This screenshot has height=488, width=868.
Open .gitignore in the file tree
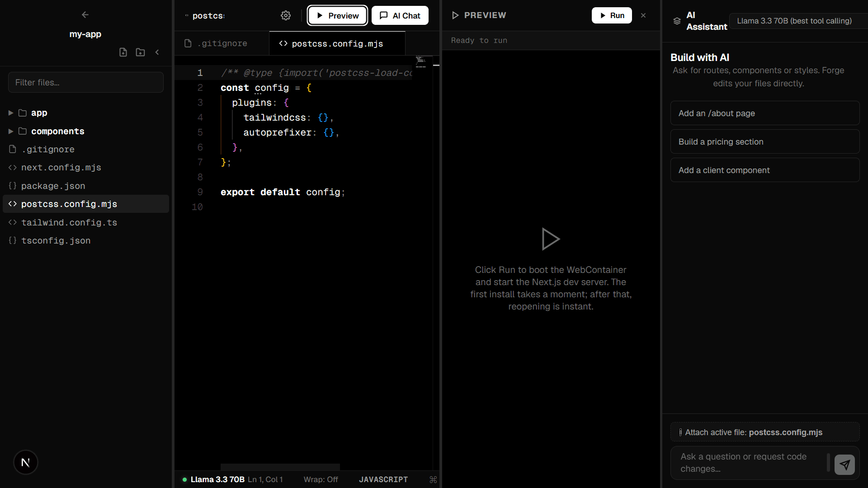point(86,149)
